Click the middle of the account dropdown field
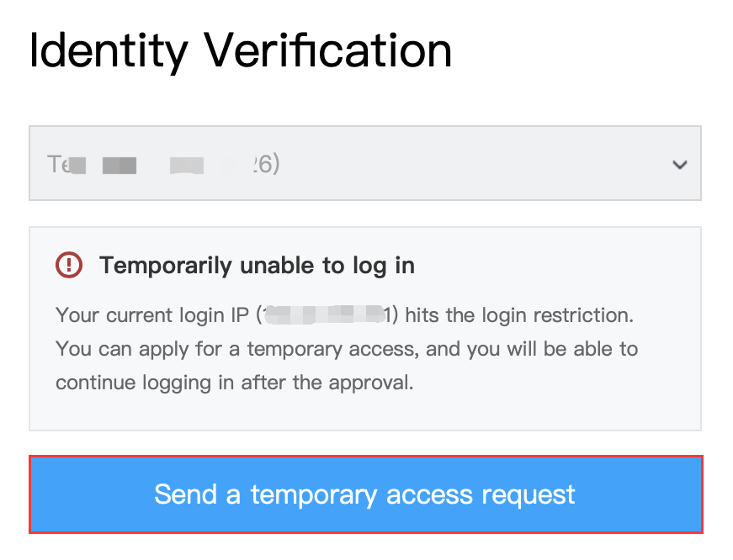 pyautogui.click(x=365, y=163)
